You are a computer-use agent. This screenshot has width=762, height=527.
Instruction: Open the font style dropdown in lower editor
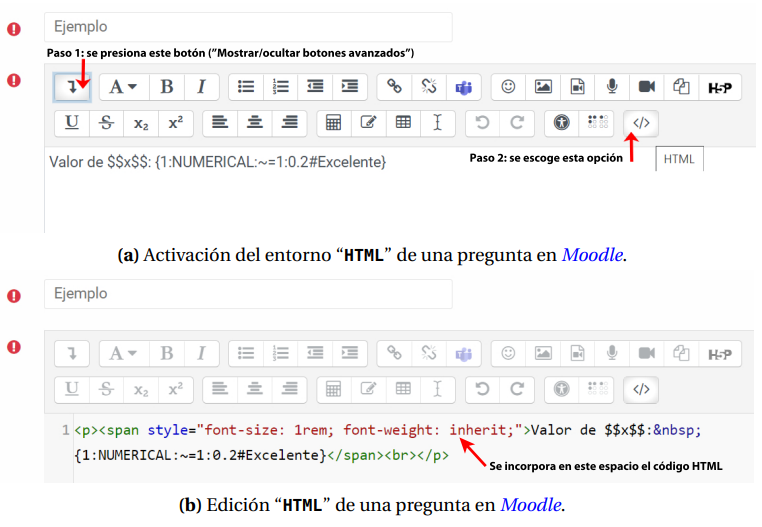(123, 353)
